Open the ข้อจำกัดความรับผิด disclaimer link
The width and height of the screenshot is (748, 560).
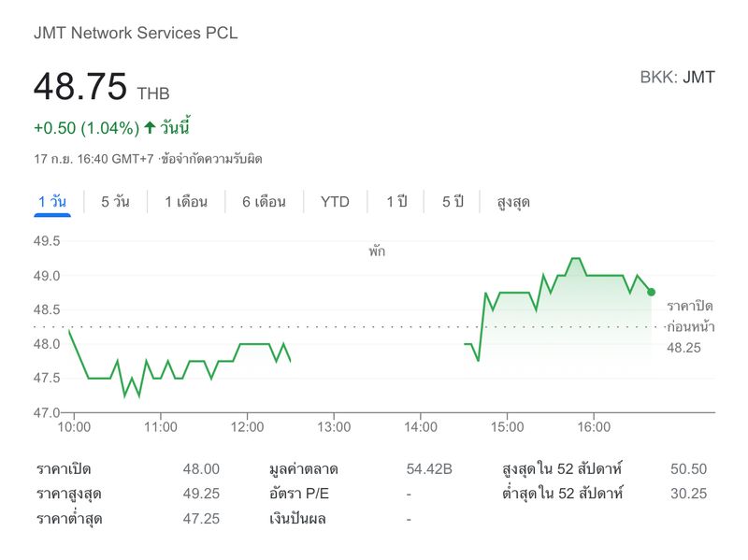coord(212,159)
